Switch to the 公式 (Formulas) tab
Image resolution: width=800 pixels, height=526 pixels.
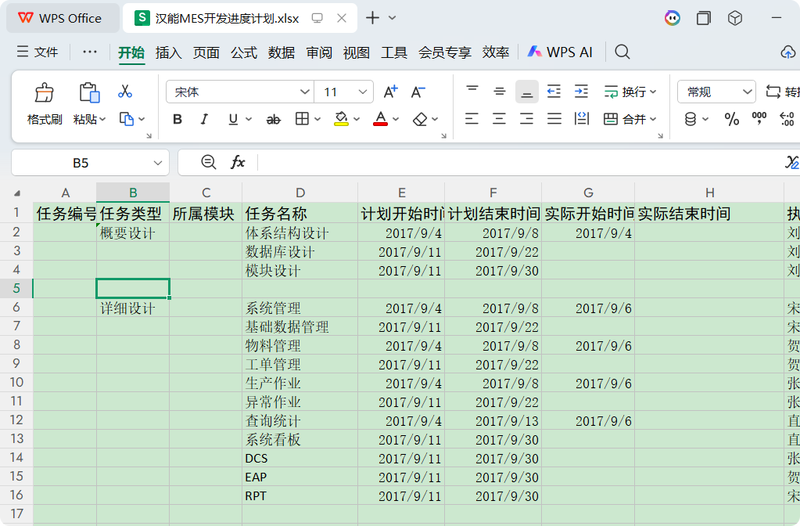244,53
